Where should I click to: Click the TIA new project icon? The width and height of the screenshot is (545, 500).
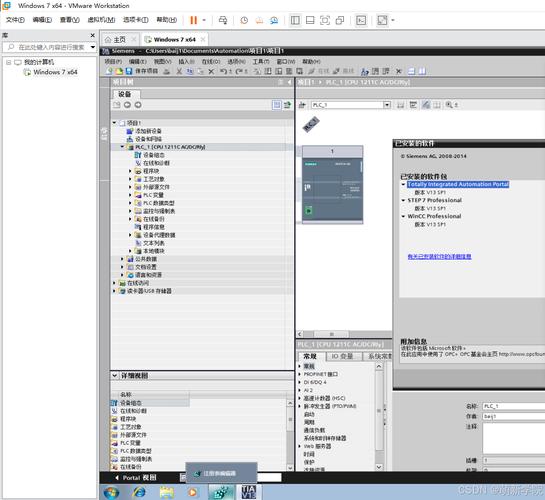click(x=109, y=71)
